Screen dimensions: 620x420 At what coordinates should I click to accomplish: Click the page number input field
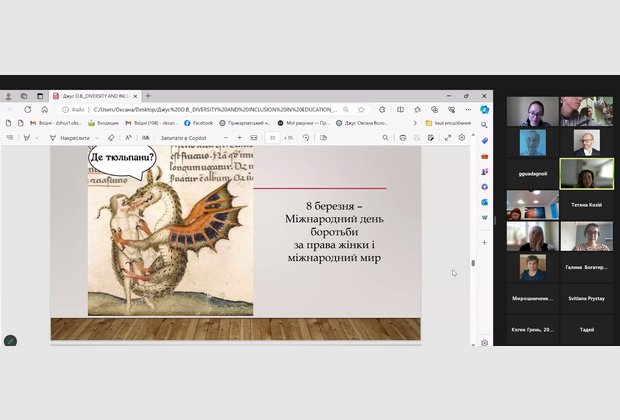tap(272, 137)
